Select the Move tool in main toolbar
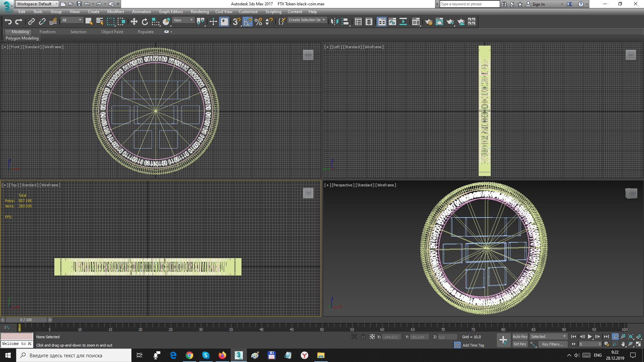The height and width of the screenshot is (362, 644). coord(134,22)
